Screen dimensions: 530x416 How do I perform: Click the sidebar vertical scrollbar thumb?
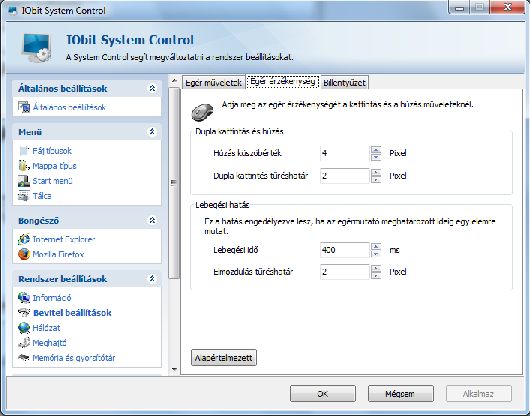click(174, 183)
